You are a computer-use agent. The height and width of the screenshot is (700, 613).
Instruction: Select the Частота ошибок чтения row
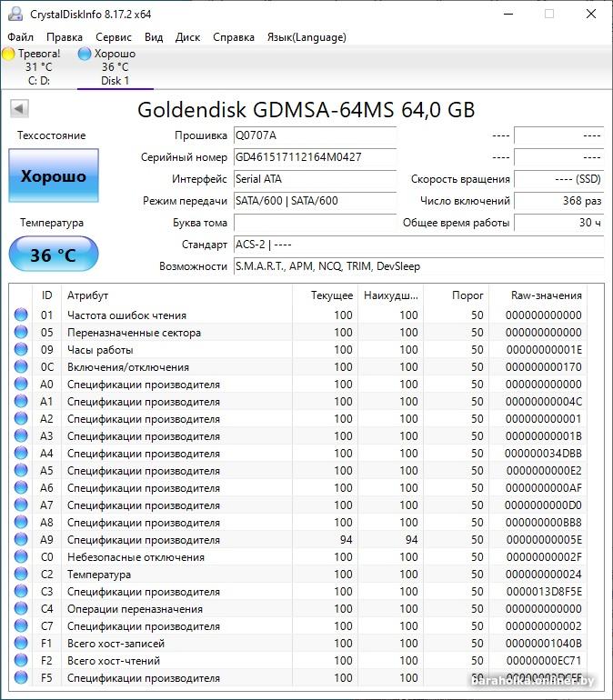point(298,315)
